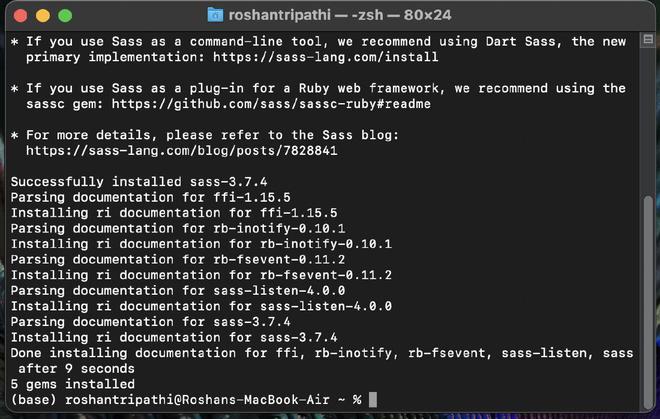Click the "Successfully installed sass-3.7.4" line
This screenshot has height=419, width=660.
[139, 181]
